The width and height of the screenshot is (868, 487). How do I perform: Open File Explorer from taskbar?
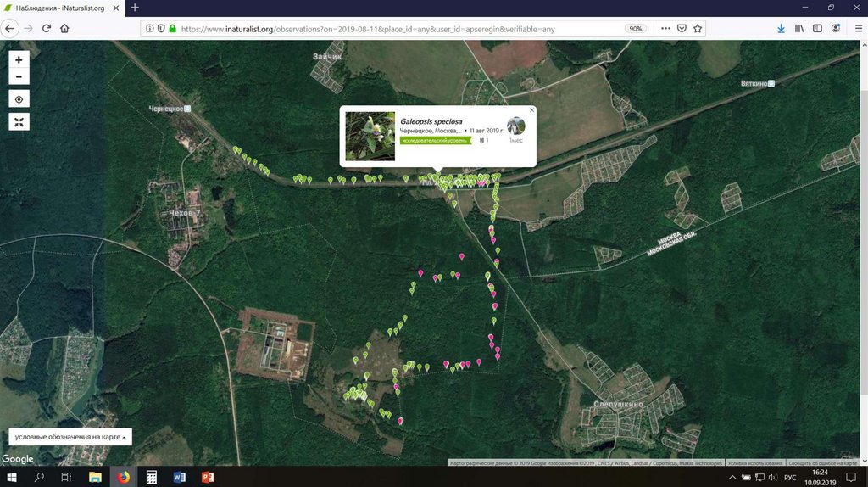tap(95, 477)
